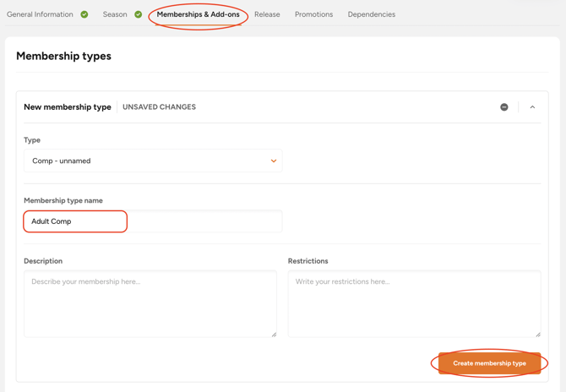
Task: Click the Description textarea resize handle
Action: [x=274, y=335]
